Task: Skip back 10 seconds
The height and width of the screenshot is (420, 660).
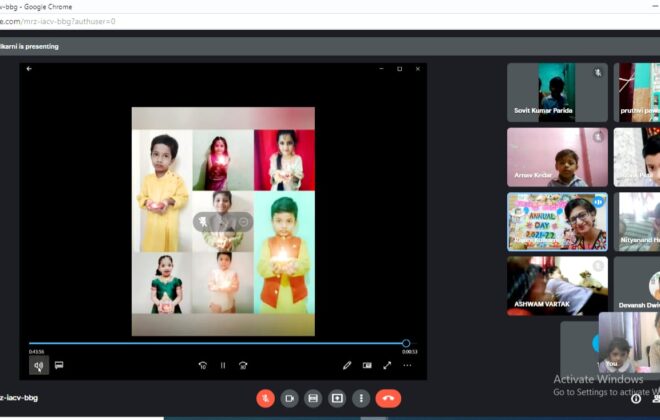Action: [x=202, y=365]
